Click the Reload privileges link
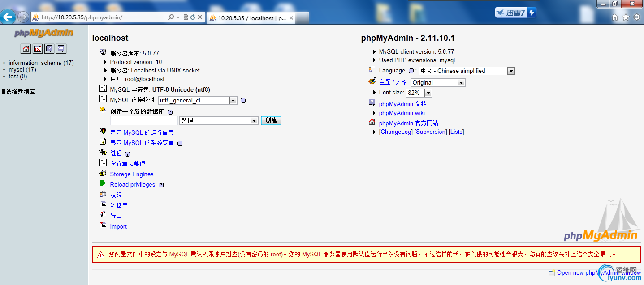 (x=133, y=184)
